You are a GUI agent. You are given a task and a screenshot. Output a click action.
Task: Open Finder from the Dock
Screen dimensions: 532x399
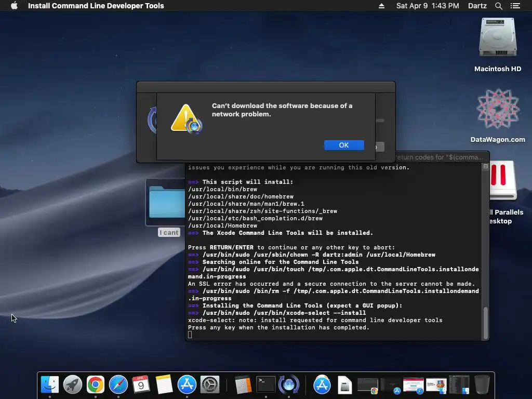[49, 385]
